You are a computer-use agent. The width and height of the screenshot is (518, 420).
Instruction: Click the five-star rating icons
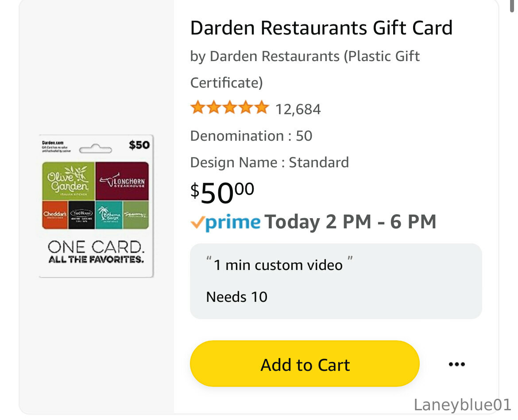click(230, 108)
